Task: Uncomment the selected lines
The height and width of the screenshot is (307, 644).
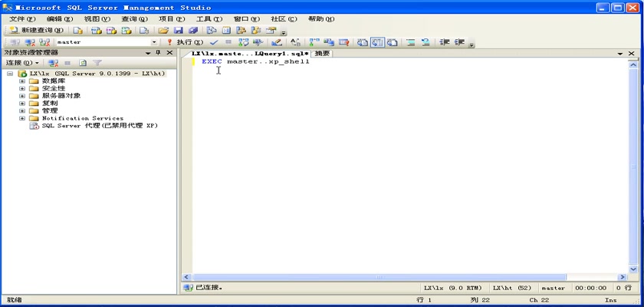Action: 426,42
